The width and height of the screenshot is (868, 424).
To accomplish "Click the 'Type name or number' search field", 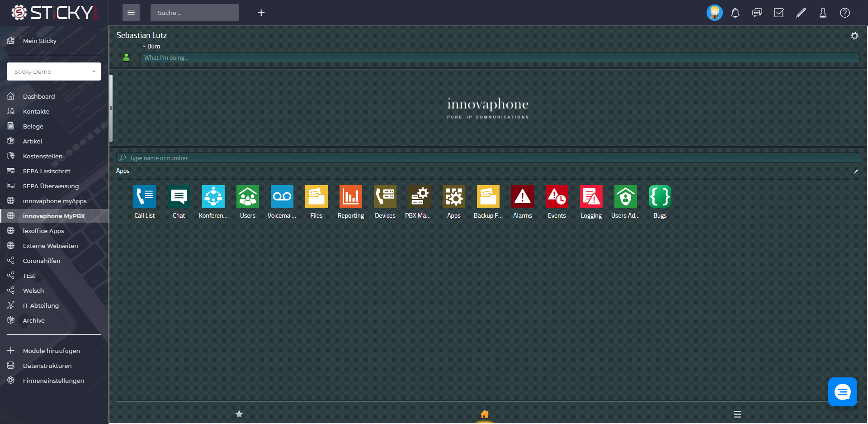I will tap(488, 158).
